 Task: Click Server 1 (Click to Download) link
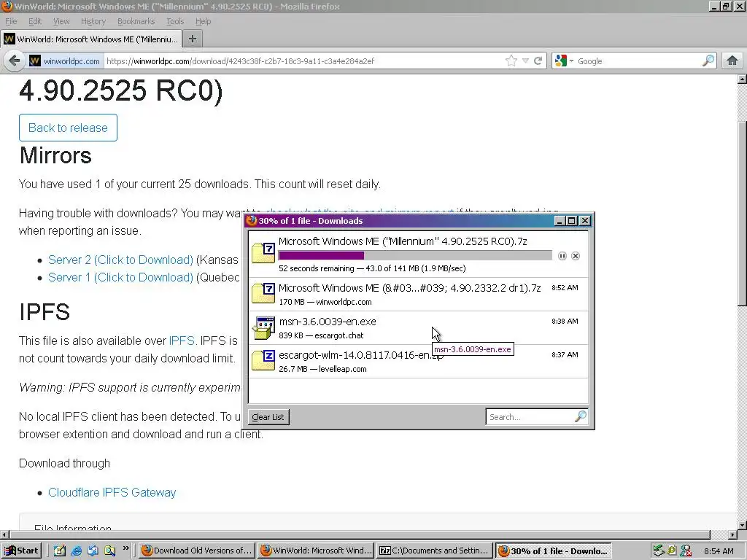tap(120, 278)
